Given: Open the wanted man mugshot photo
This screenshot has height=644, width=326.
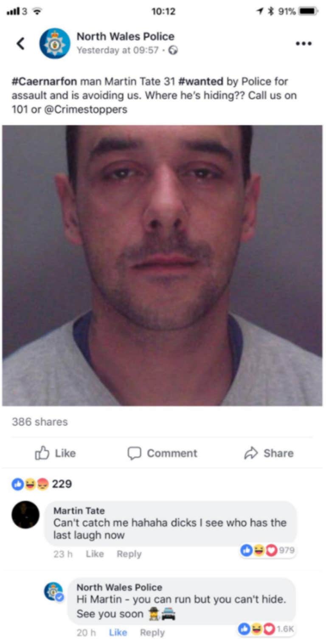Looking at the screenshot, I should point(162,266).
